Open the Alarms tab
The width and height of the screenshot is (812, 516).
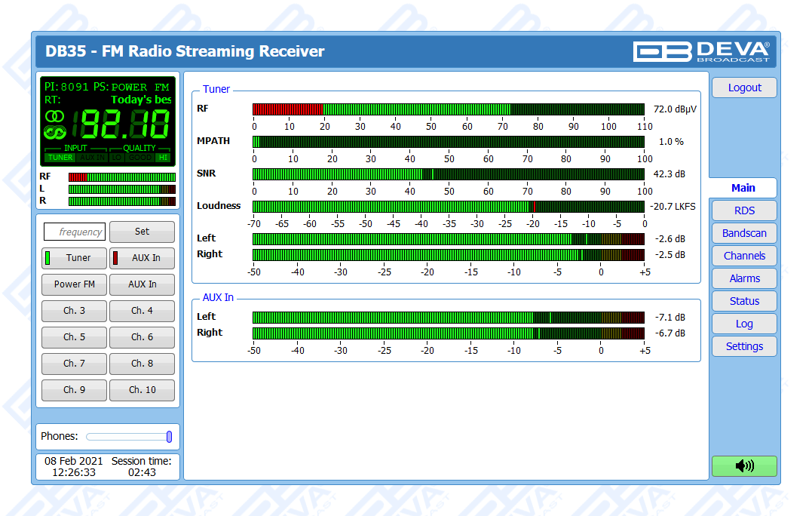[x=743, y=278]
